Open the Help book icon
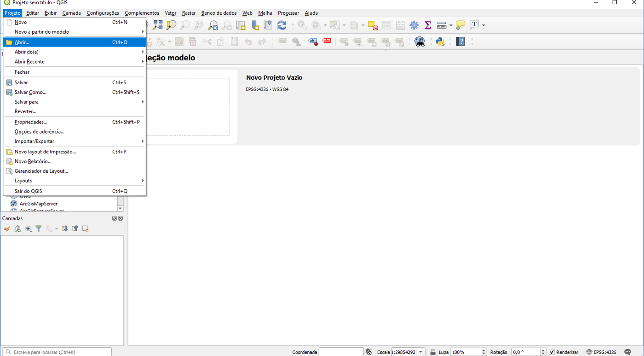 click(460, 41)
